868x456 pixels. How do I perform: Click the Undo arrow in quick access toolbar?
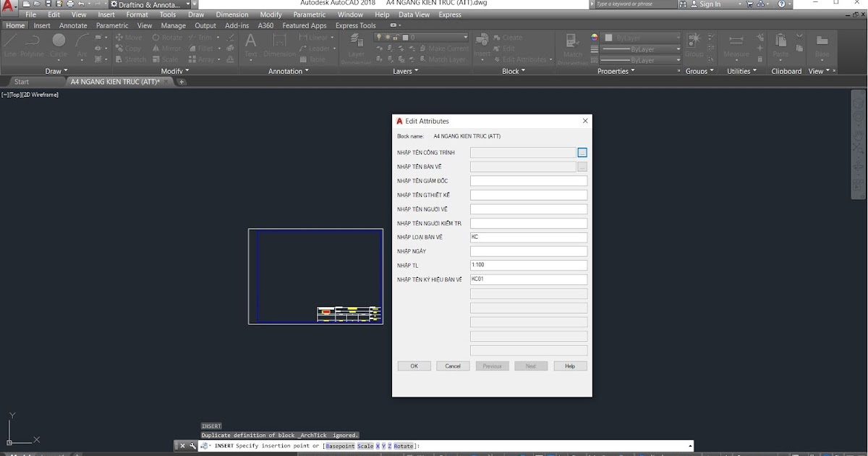tap(80, 4)
